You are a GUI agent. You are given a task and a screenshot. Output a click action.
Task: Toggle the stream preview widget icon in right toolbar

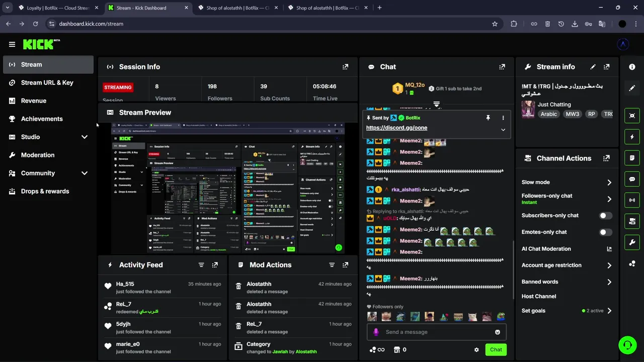pyautogui.click(x=632, y=116)
